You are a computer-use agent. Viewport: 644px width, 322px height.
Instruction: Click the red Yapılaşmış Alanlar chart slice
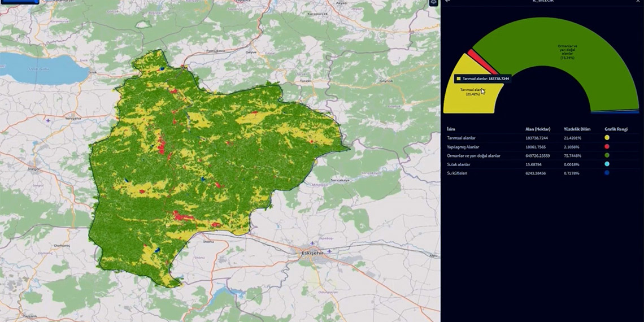[x=481, y=62]
